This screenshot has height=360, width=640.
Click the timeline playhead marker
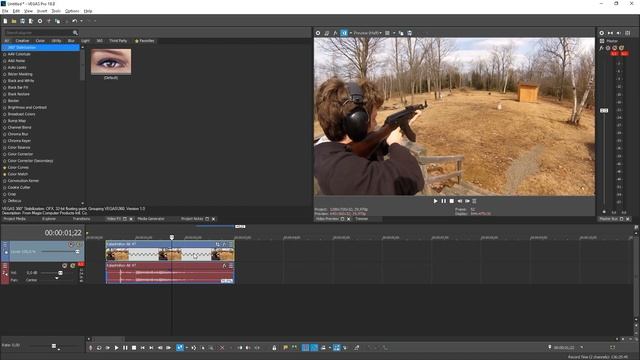[x=172, y=237]
